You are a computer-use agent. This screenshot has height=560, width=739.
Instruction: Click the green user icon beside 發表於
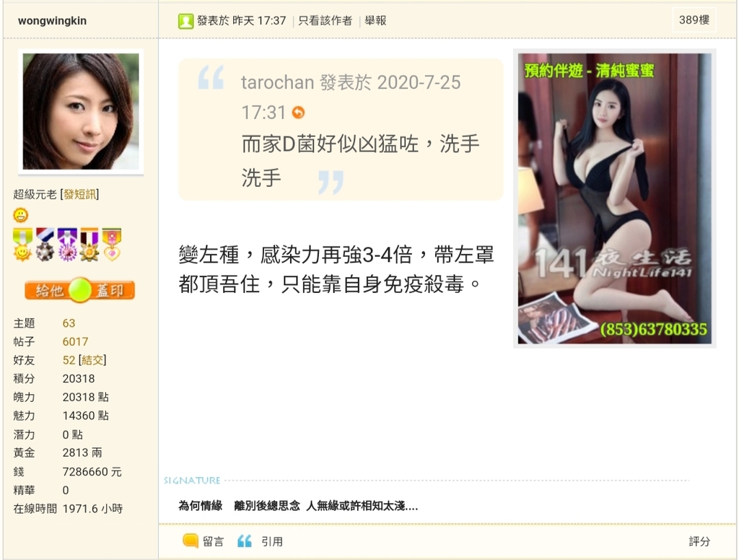(x=185, y=21)
